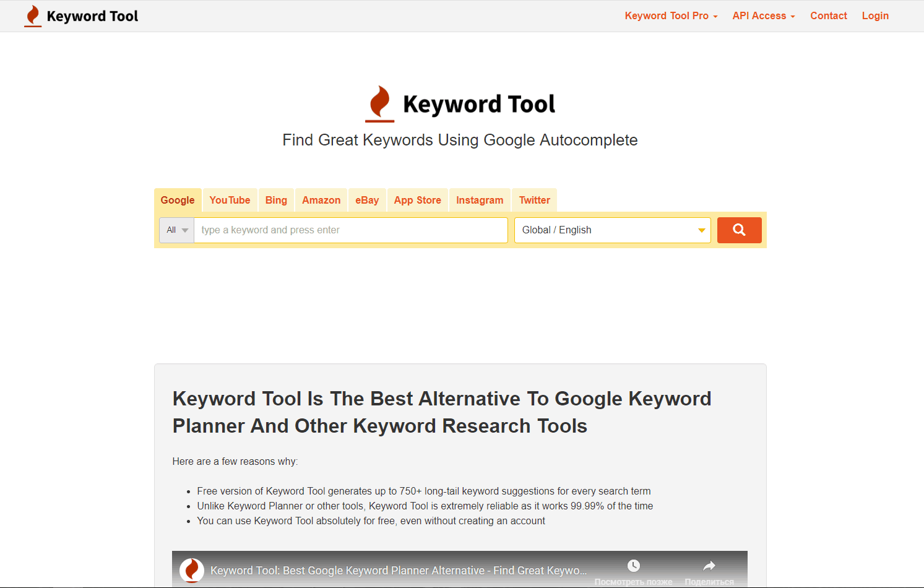Open the Login link
Screen dimensions: 924x588
pyautogui.click(x=875, y=16)
